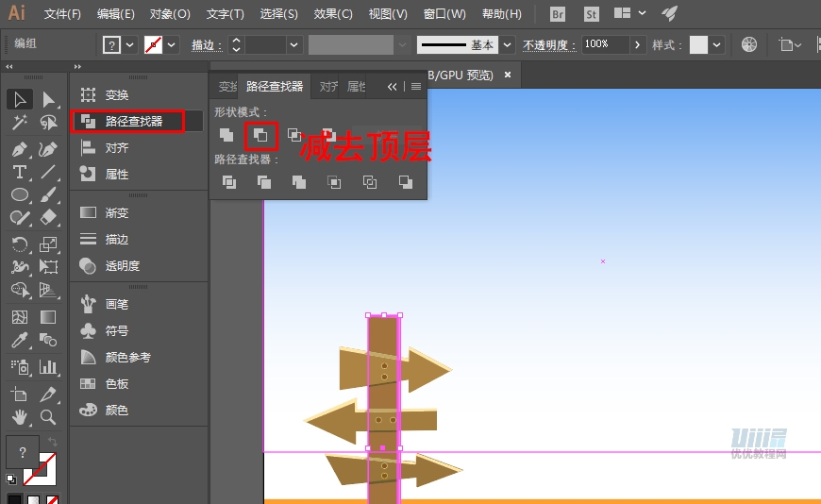Click Crop button in Pathfinder panel
Viewport: 821px width, 504px height.
click(334, 182)
